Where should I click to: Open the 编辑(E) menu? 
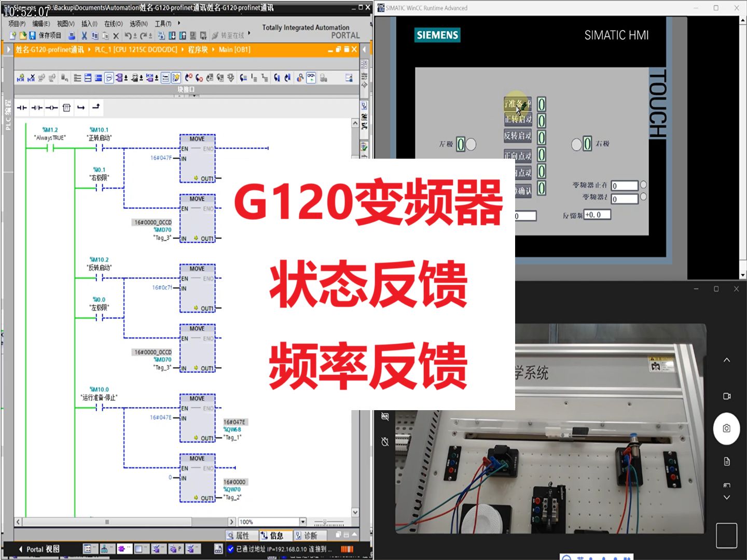[x=41, y=24]
